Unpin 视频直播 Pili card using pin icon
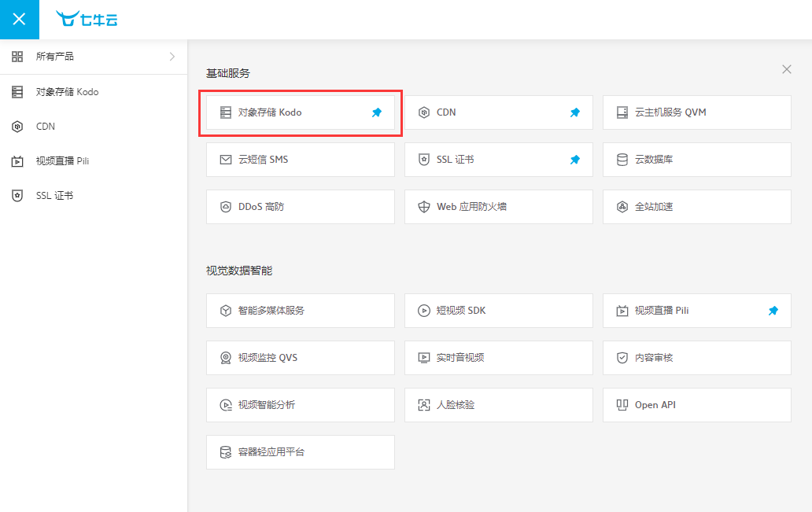This screenshot has width=812, height=512. [773, 311]
